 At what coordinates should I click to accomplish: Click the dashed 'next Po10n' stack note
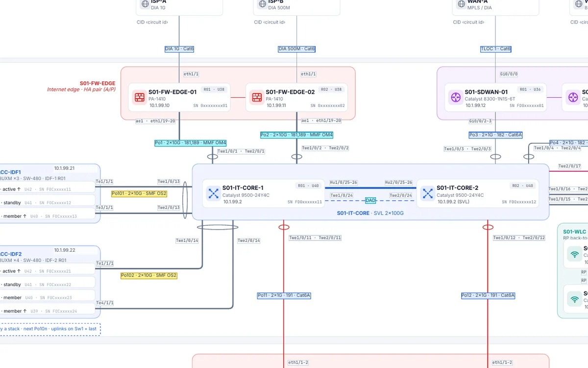coord(50,329)
